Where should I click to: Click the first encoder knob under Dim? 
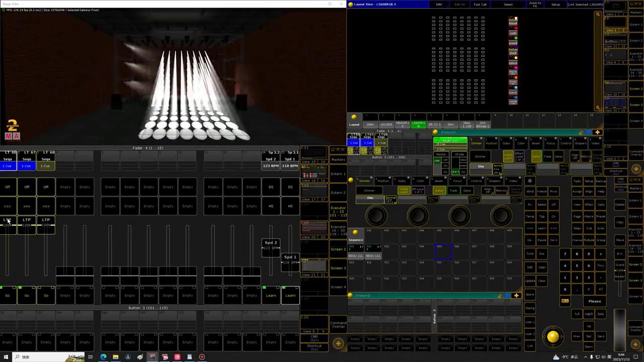[376, 216]
